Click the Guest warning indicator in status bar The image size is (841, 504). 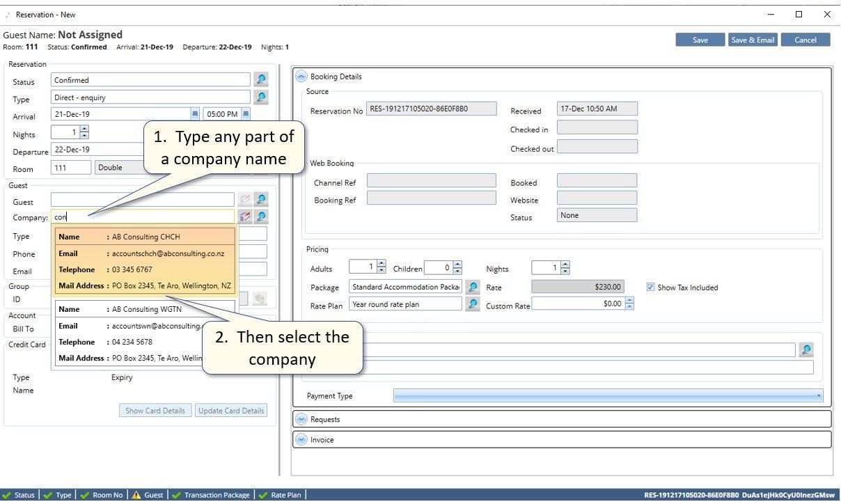[148, 495]
